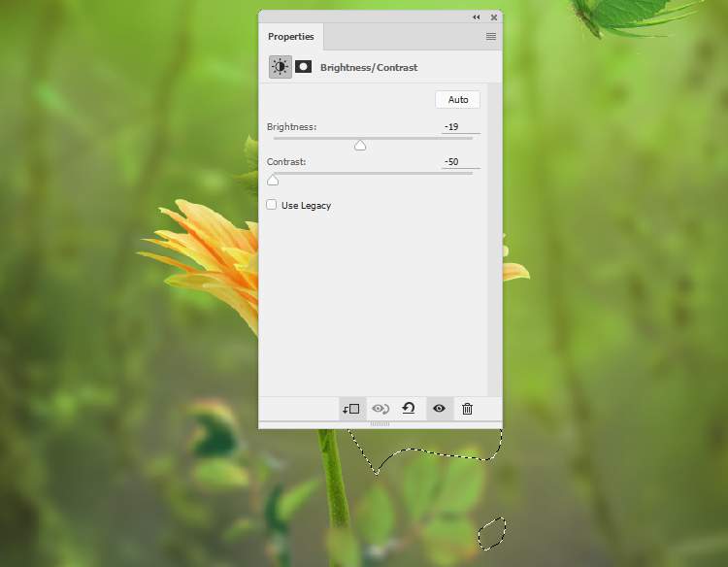This screenshot has height=567, width=728.
Task: Click the Contrast slider handle
Action: (x=273, y=181)
